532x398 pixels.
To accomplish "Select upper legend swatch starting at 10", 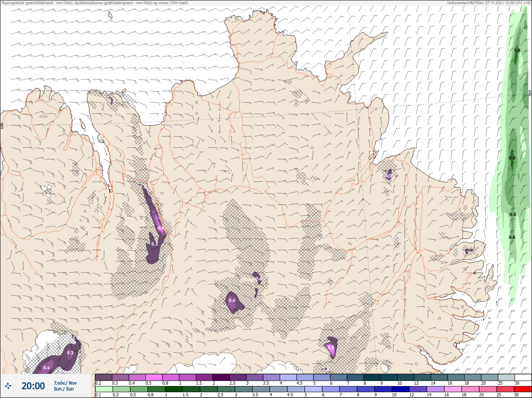I will 406,377.
